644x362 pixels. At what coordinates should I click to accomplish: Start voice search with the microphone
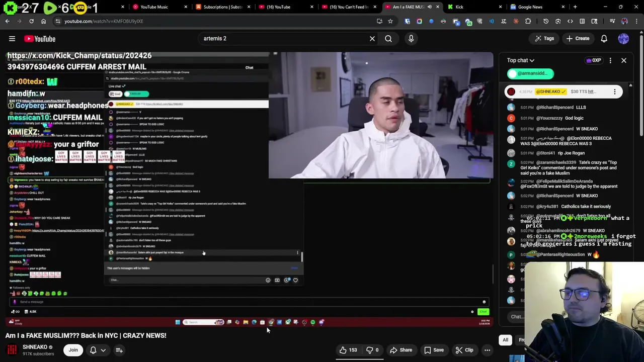coord(411,39)
